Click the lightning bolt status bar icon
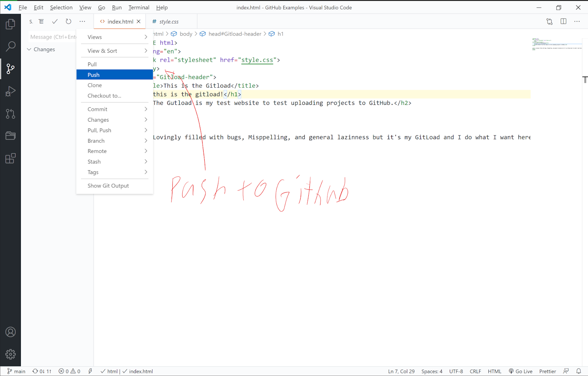Image resolution: width=588 pixels, height=376 pixels. (x=90, y=371)
